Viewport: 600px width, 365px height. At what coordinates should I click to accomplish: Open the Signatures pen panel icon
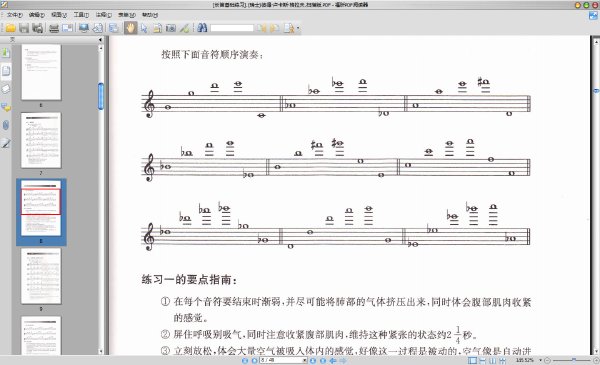6,143
